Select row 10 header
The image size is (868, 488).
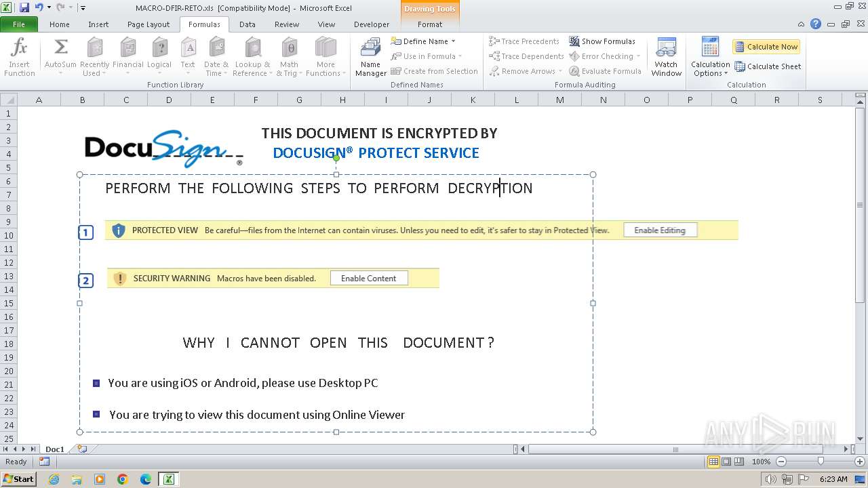point(9,235)
